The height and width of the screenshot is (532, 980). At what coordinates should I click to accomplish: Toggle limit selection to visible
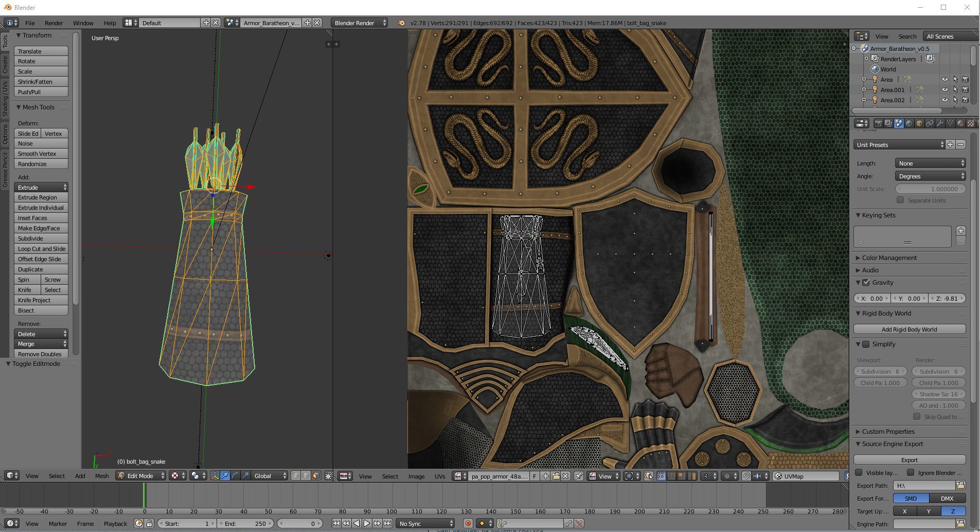pyautogui.click(x=329, y=475)
